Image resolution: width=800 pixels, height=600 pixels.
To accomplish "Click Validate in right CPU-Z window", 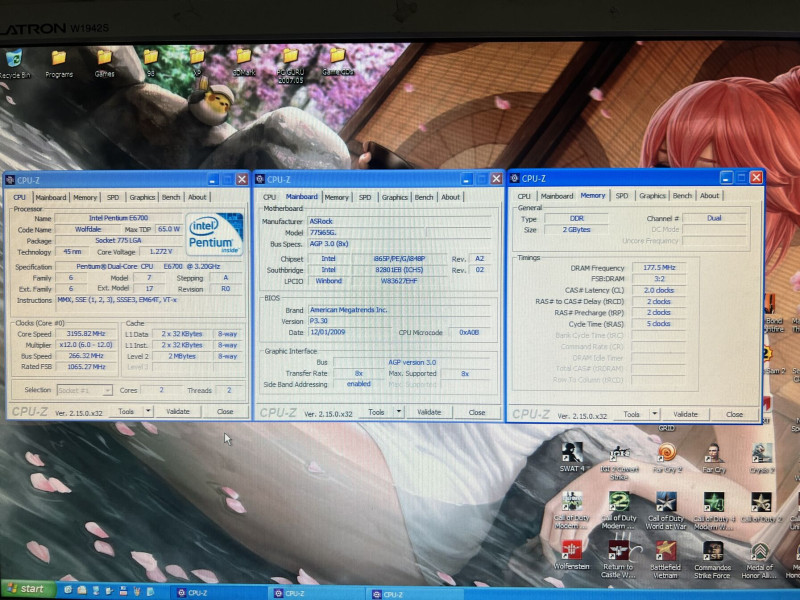I will click(685, 414).
